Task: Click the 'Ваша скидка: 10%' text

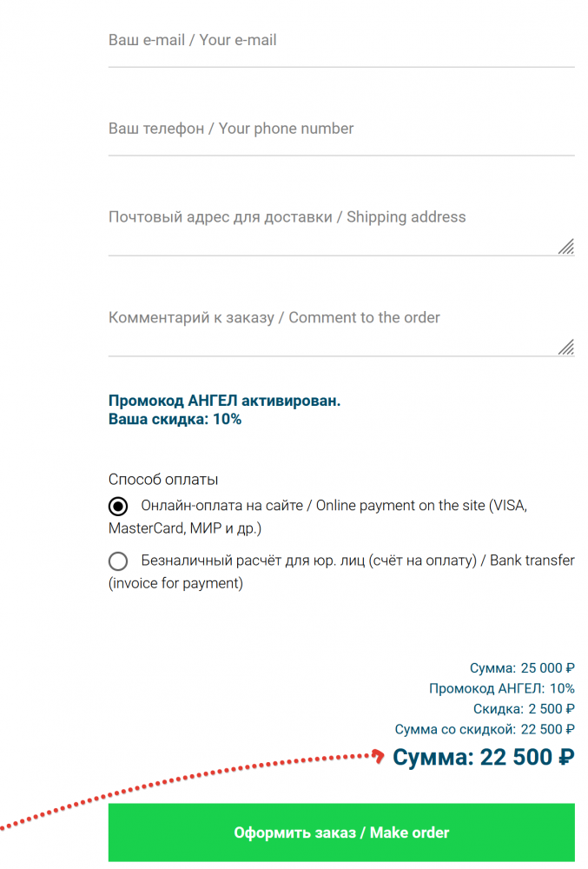Action: coord(175,419)
